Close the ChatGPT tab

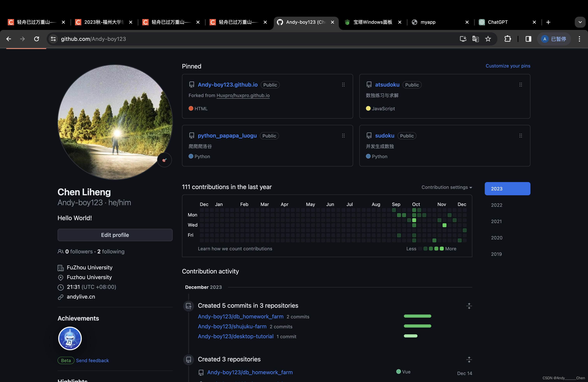[x=534, y=22]
